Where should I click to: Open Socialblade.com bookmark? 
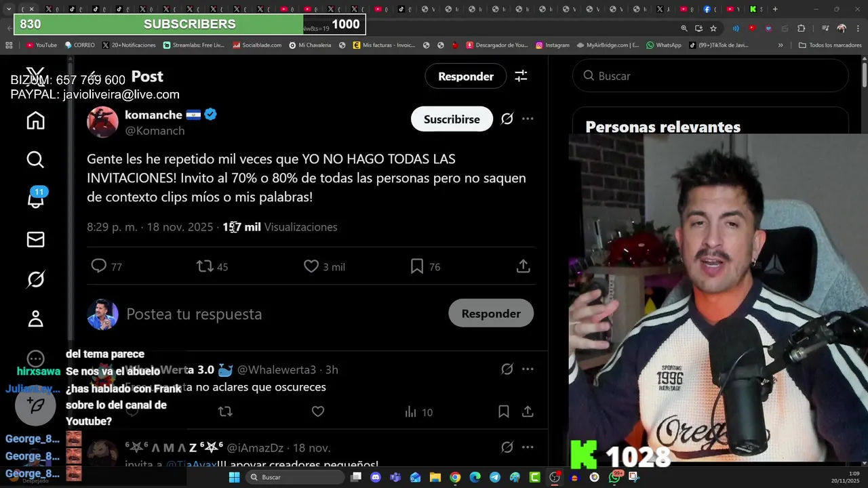(257, 45)
